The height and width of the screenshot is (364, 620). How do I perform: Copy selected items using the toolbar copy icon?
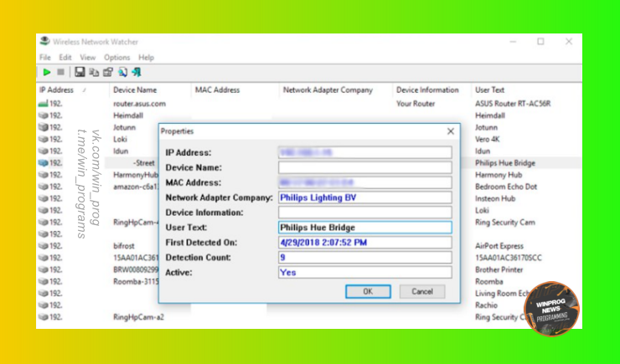click(x=94, y=72)
